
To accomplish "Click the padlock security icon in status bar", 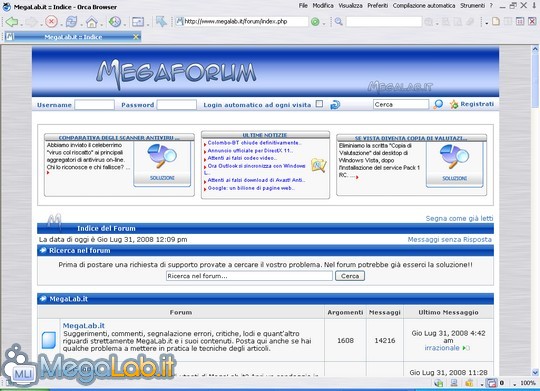I will click(x=469, y=383).
